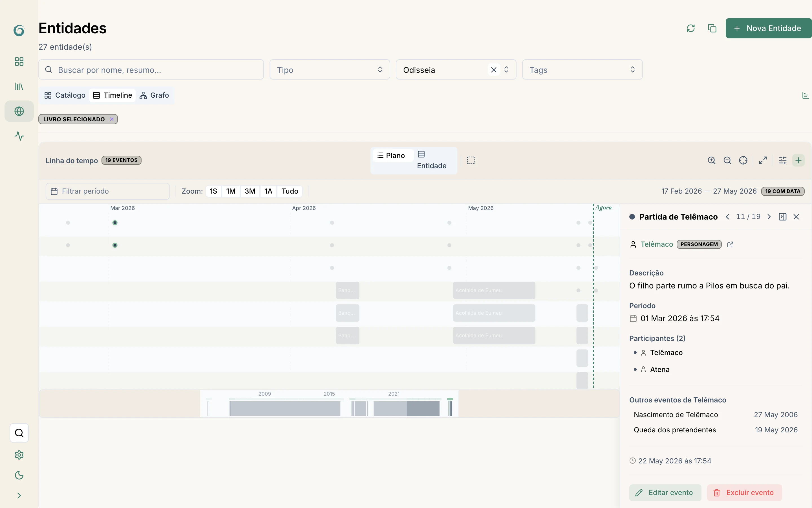The height and width of the screenshot is (508, 812).
Task: Select the highlighted event dot in second row
Action: (x=115, y=245)
